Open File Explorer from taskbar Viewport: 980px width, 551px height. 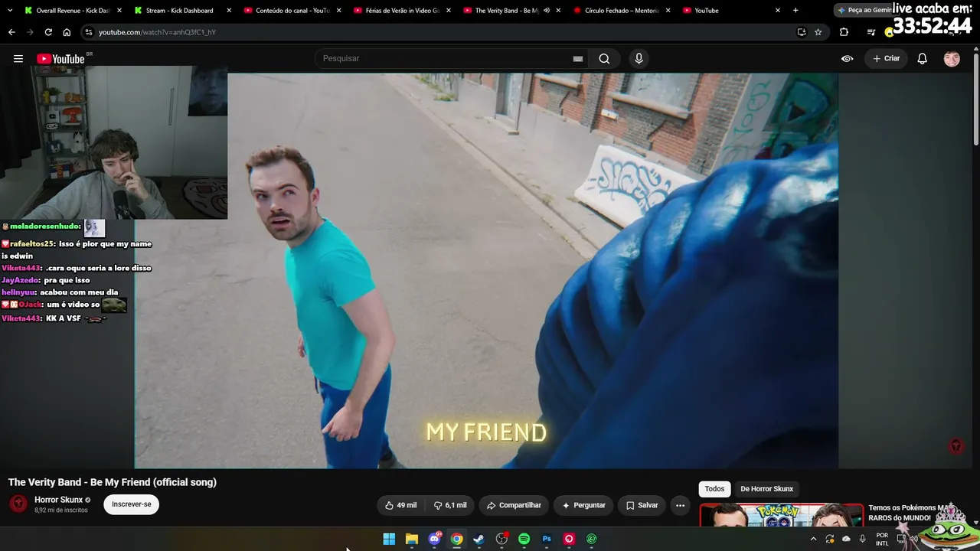[x=412, y=539]
